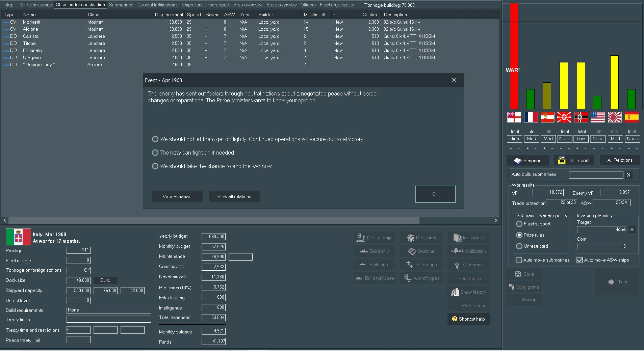Click the ship list horizontal scrollbar

[x=214, y=220]
